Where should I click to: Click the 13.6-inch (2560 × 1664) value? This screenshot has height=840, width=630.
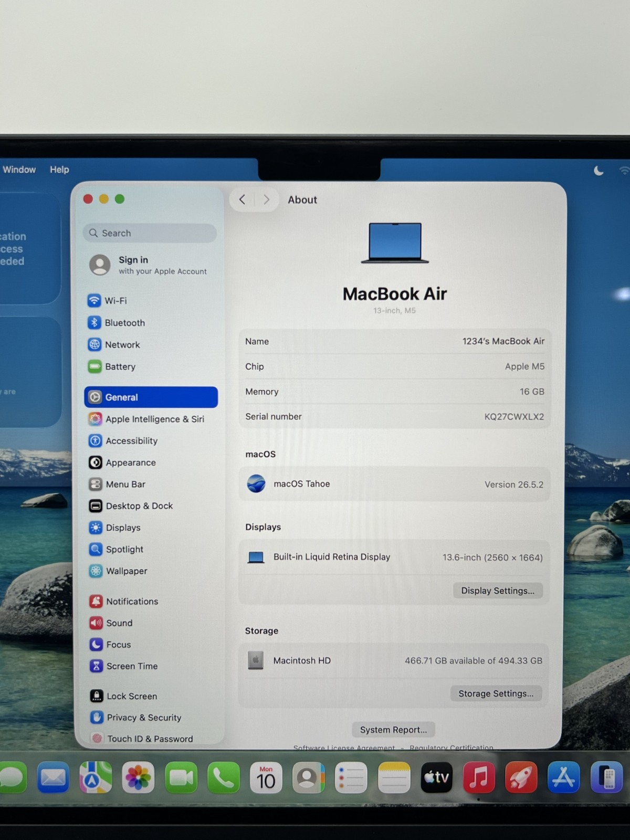coord(492,558)
